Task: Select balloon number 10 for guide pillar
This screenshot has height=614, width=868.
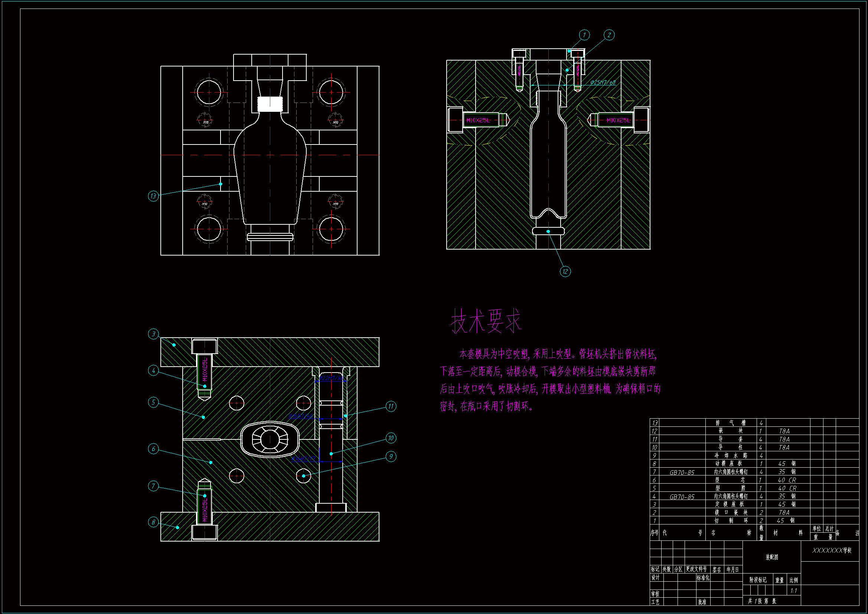Action: 391,438
